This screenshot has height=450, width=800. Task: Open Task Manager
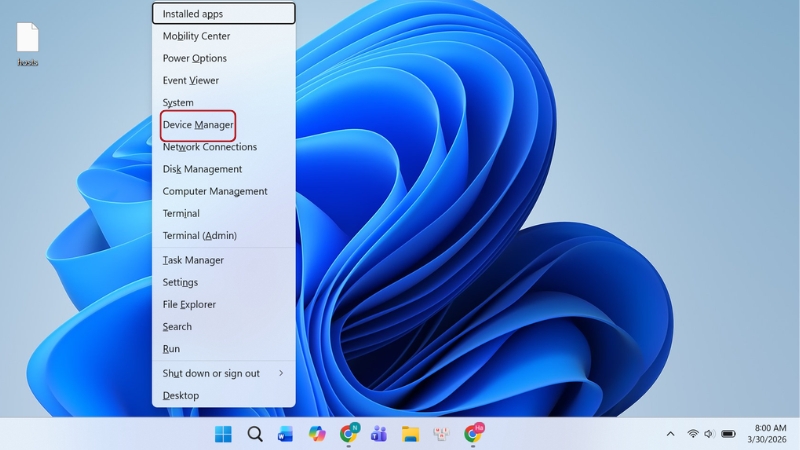223,260
